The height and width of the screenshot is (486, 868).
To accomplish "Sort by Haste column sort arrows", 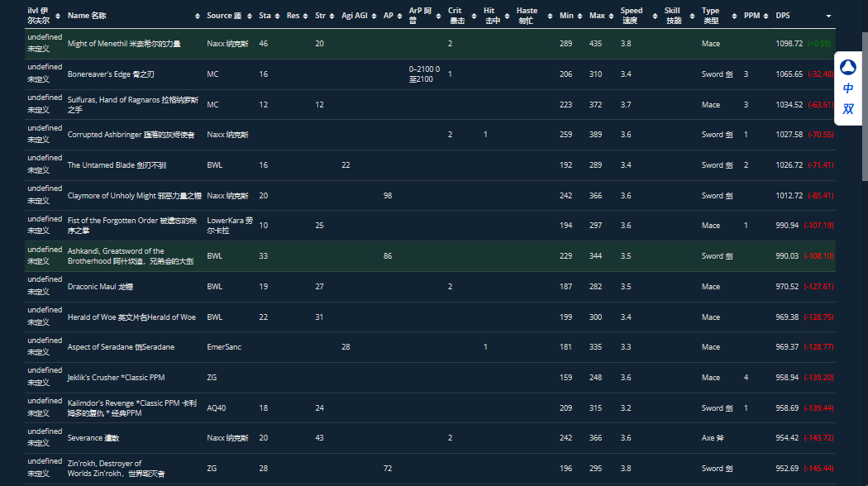I will pyautogui.click(x=550, y=16).
